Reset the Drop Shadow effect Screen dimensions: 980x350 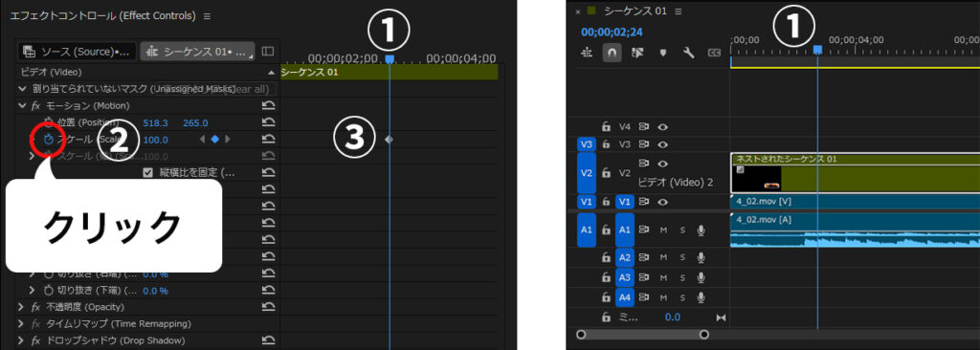[269, 340]
